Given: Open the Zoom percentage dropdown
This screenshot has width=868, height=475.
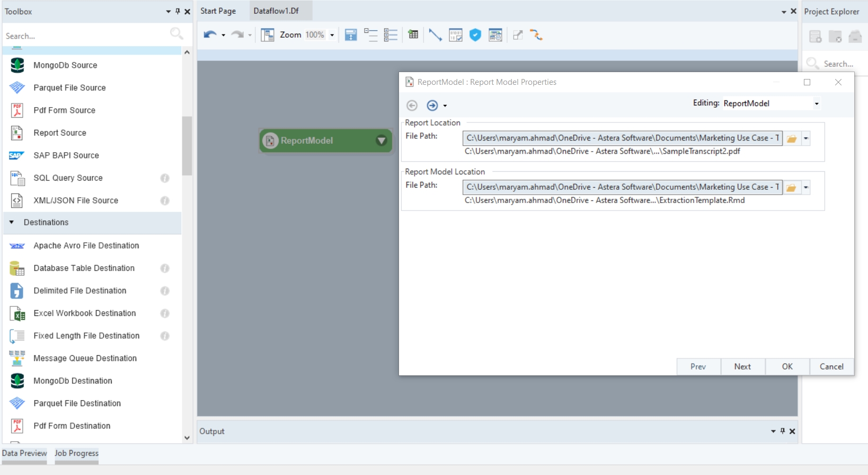Looking at the screenshot, I should point(332,36).
